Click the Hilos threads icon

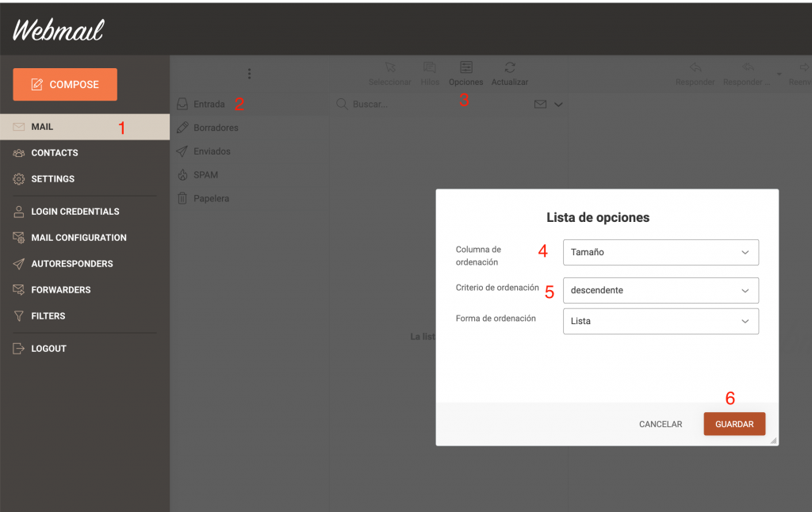(x=430, y=69)
